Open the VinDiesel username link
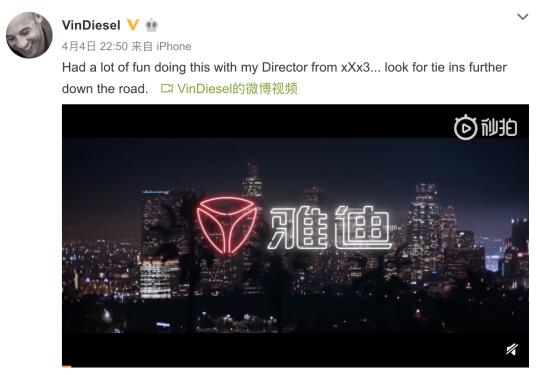The image size is (536, 375). point(91,25)
